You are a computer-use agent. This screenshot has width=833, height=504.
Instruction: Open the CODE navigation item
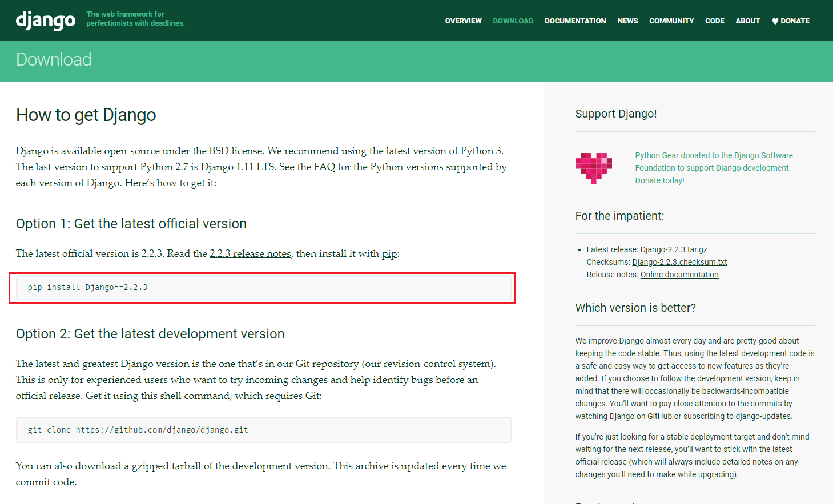(x=714, y=21)
